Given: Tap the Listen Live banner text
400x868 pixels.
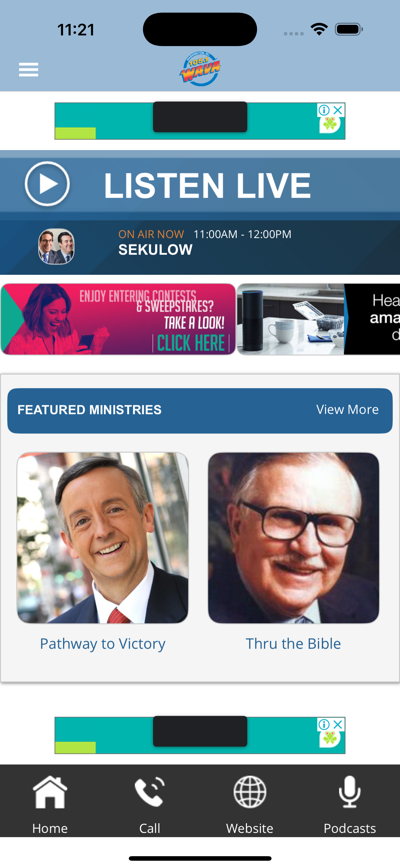Looking at the screenshot, I should click(207, 185).
